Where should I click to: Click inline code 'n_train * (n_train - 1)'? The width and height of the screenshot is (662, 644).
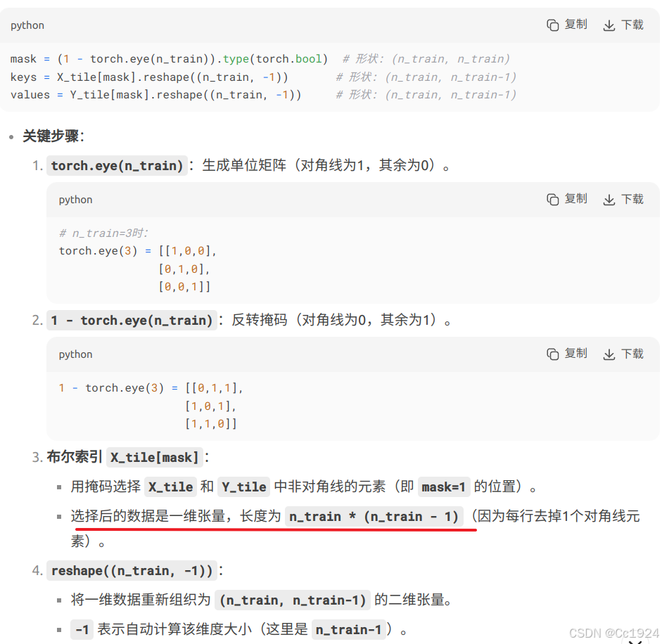[374, 517]
